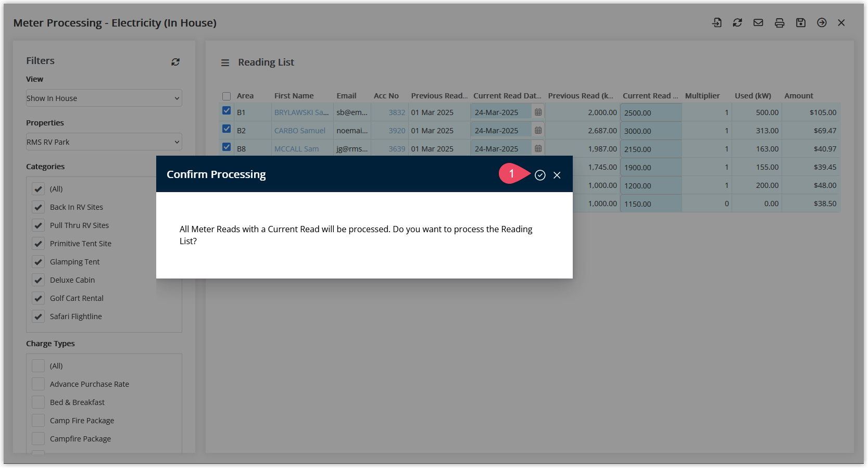Open MCCALL Sam guest link
The image size is (868, 468).
pyautogui.click(x=297, y=149)
